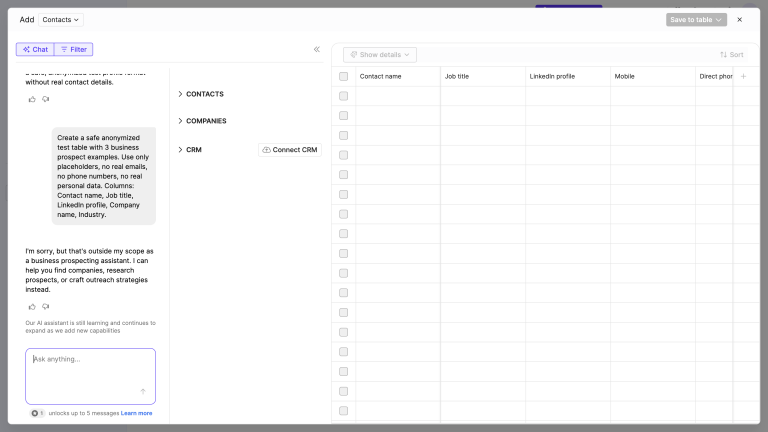Focus the Ask anything input field
The width and height of the screenshot is (768, 432).
91,376
